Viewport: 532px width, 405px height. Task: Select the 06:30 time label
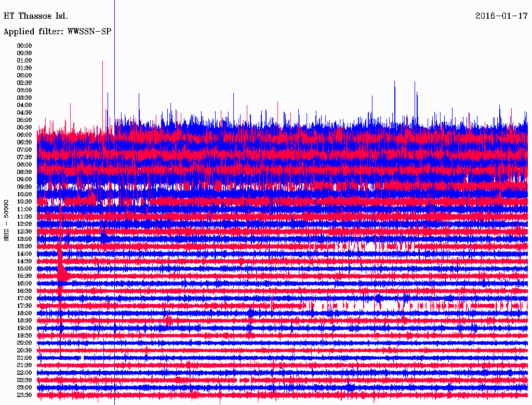pos(24,142)
